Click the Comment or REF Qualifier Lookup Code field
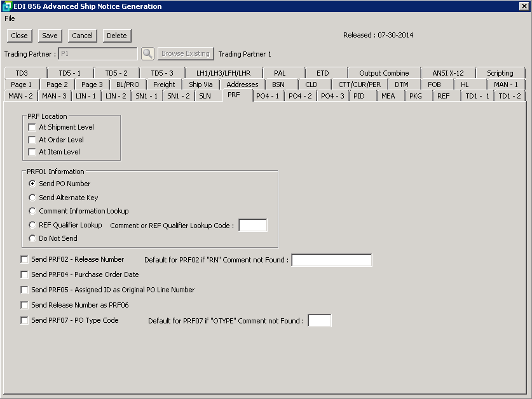532x399 pixels. [x=252, y=225]
